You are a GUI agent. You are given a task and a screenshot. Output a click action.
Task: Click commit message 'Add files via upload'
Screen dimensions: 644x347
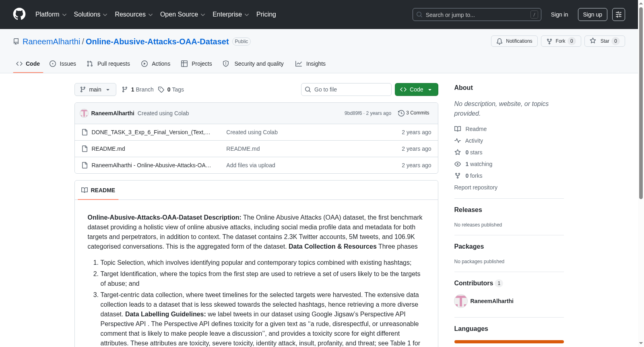[x=251, y=165]
